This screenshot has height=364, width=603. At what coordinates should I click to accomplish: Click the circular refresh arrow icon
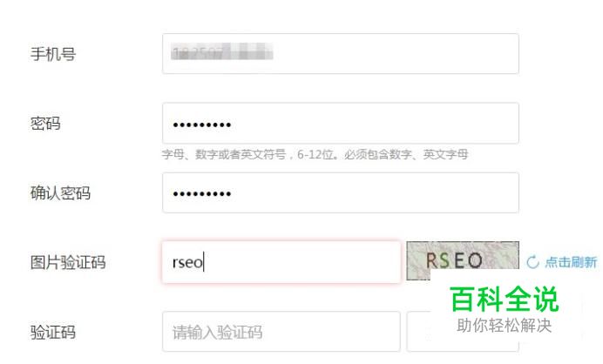pyautogui.click(x=532, y=262)
